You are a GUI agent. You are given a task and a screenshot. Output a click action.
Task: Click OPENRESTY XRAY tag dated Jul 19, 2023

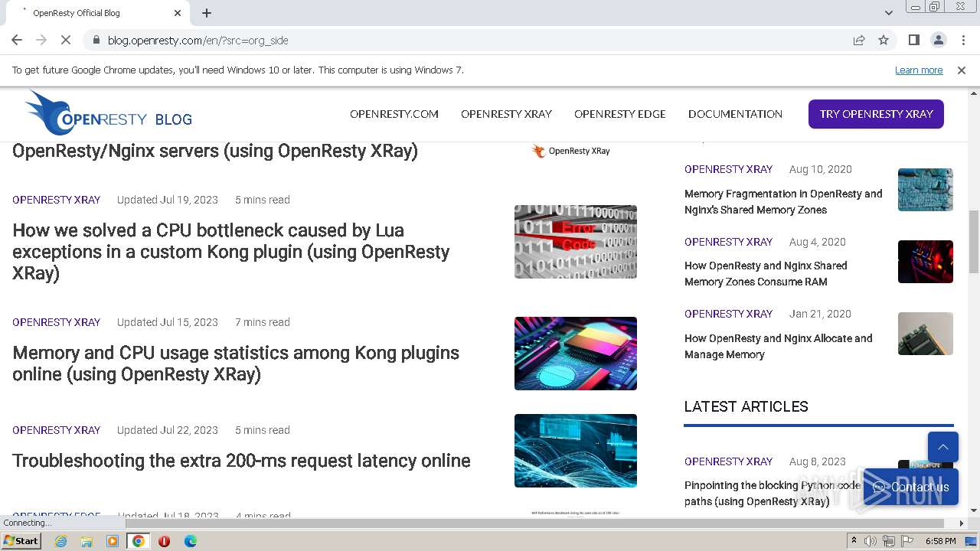pos(57,200)
